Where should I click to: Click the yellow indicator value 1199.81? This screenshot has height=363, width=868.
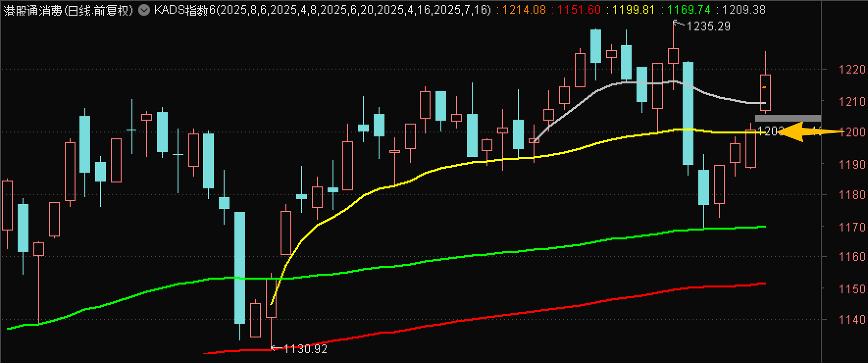(634, 10)
